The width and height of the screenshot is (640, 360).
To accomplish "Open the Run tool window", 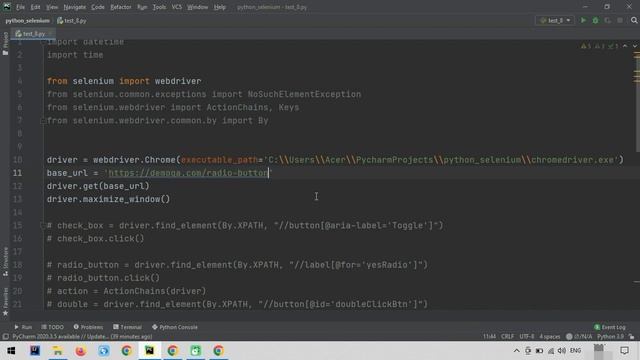I will click(23, 327).
